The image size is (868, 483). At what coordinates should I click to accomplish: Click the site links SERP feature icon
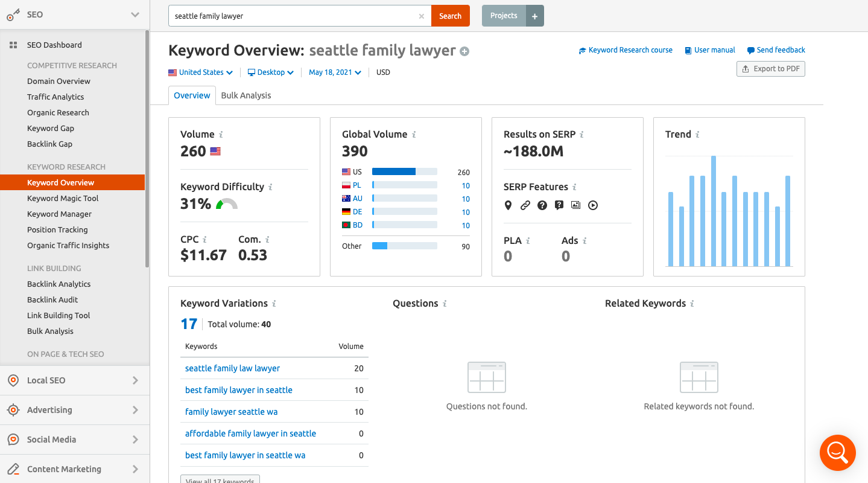[x=525, y=205]
